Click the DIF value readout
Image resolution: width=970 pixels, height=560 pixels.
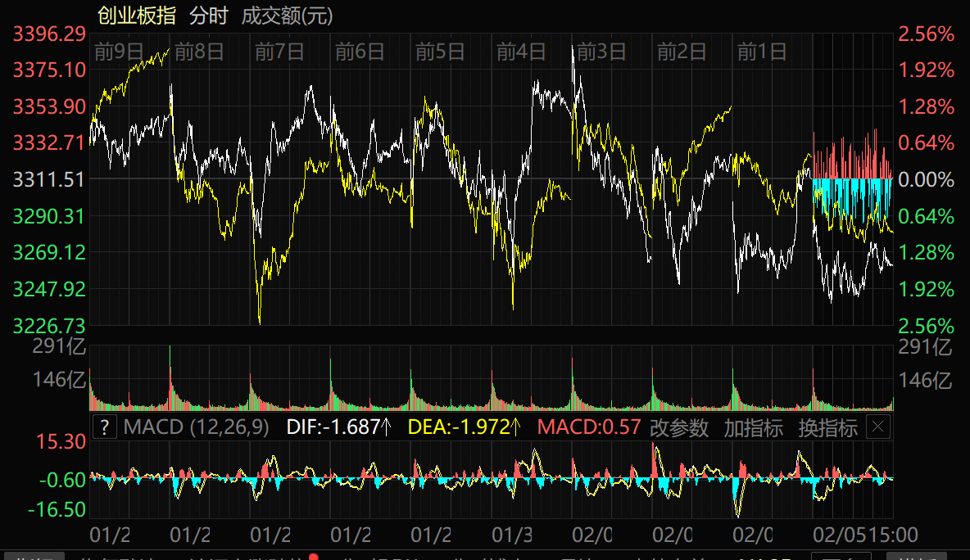point(338,427)
